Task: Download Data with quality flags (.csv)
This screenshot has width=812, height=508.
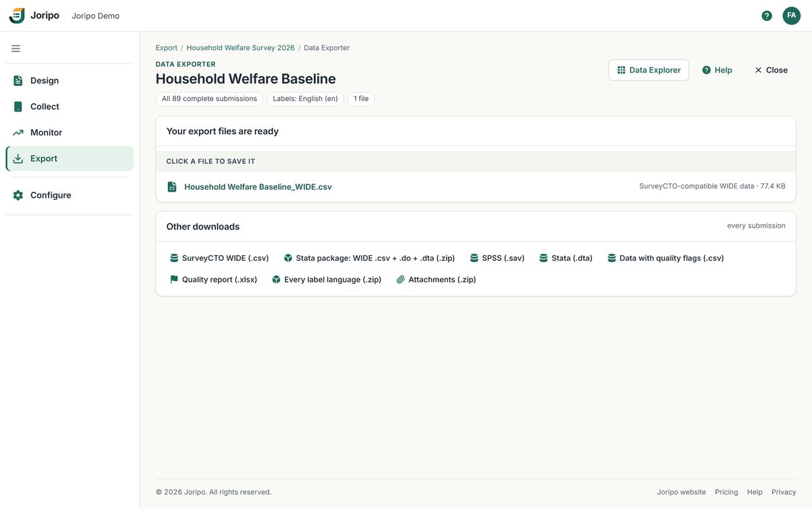Action: coord(666,258)
